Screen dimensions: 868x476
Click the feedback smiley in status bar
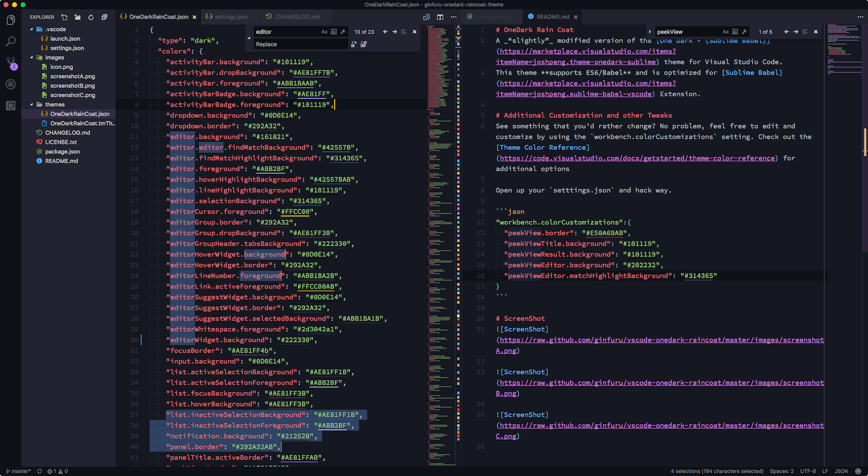pyautogui.click(x=858, y=471)
